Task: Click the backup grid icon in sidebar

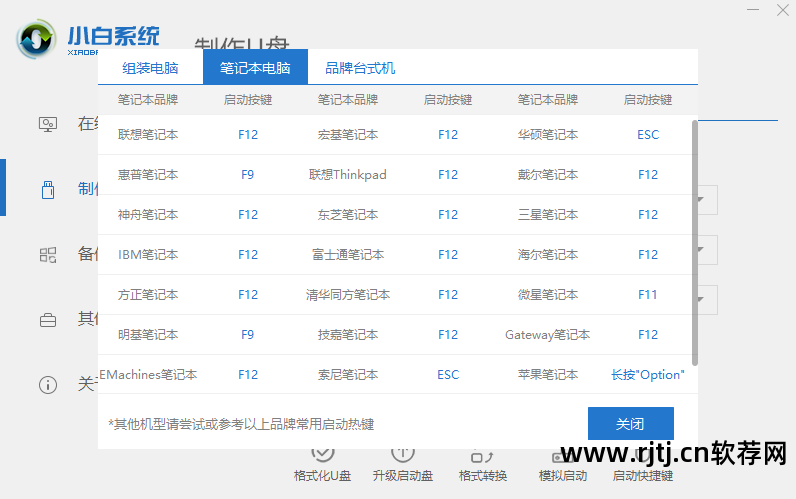Action: click(x=48, y=254)
